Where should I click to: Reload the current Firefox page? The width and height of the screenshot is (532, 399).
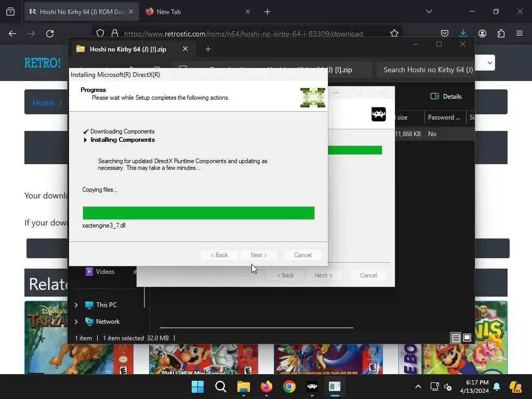[x=50, y=34]
